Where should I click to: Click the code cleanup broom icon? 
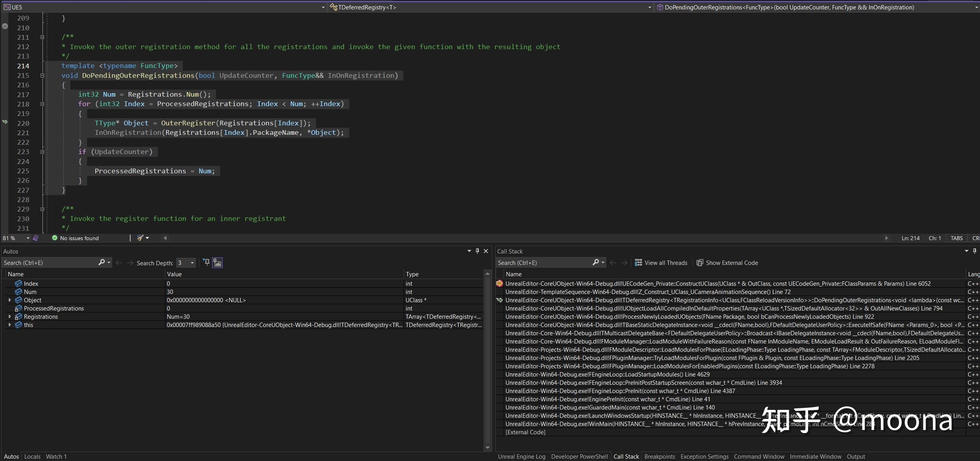140,238
